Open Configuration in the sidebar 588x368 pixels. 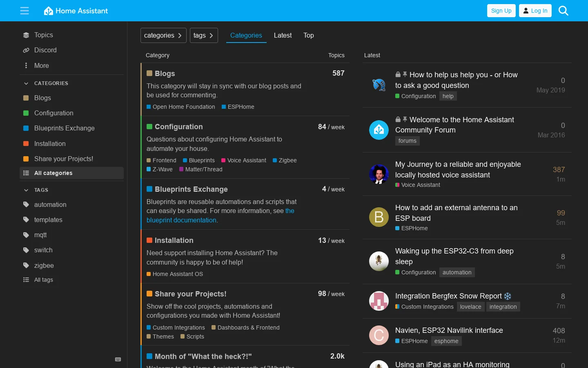pos(71,113)
